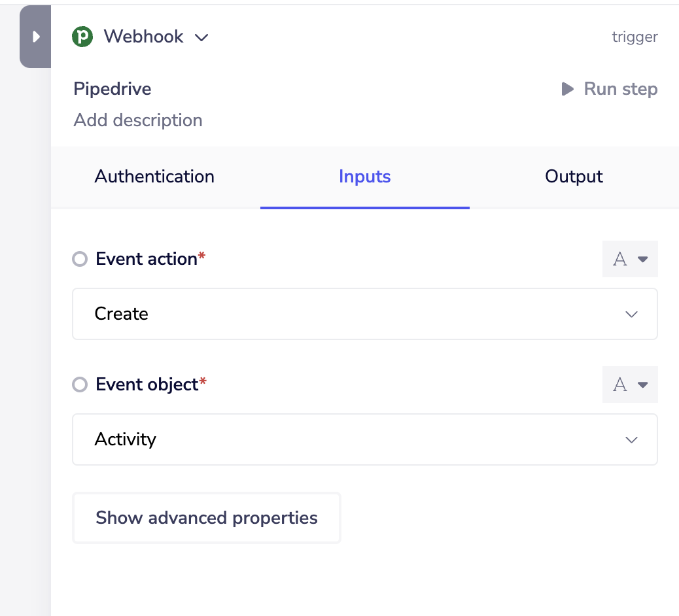Click the Add description field
The width and height of the screenshot is (679, 616).
pyautogui.click(x=138, y=120)
